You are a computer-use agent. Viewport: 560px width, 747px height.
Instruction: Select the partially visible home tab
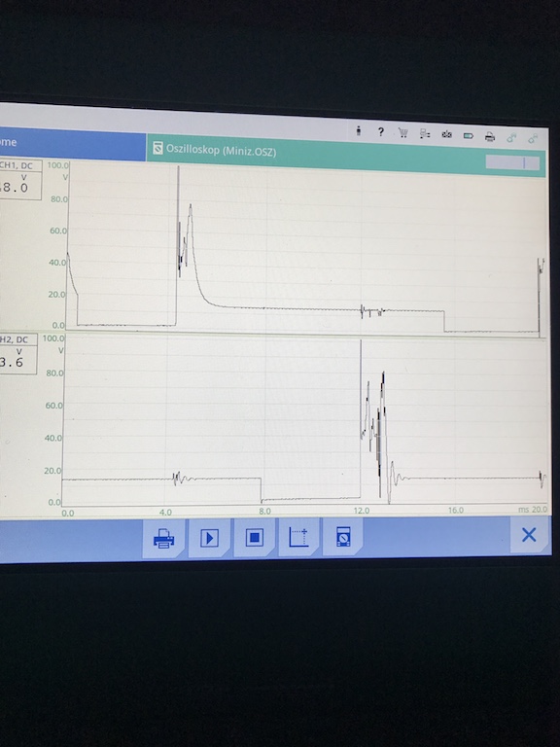tap(72, 143)
